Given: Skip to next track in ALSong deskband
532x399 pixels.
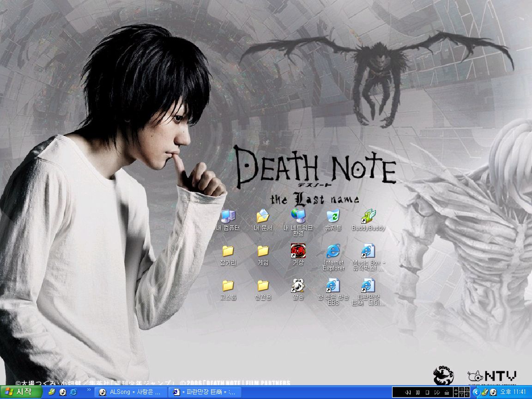Looking at the screenshot, I should [x=437, y=392].
